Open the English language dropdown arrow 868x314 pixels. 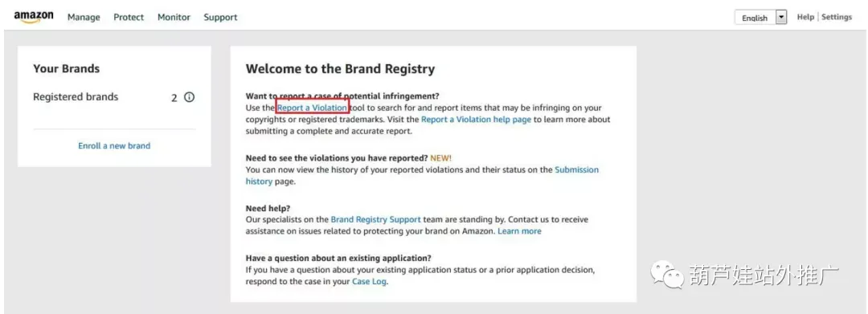point(781,18)
